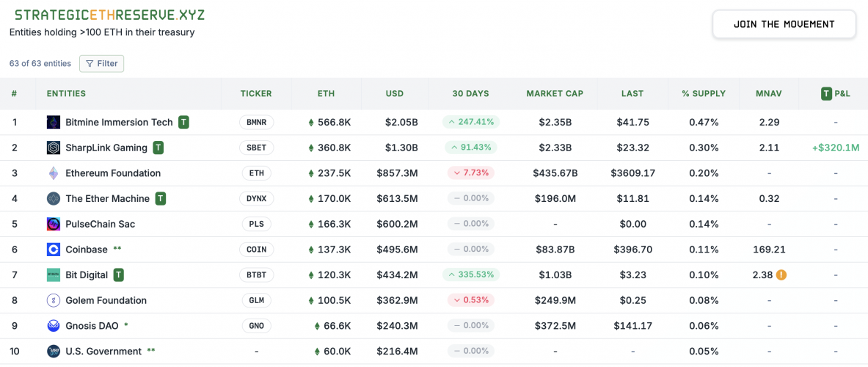Sort by the ETH column header
Screen dimensions: 868x367
point(327,94)
